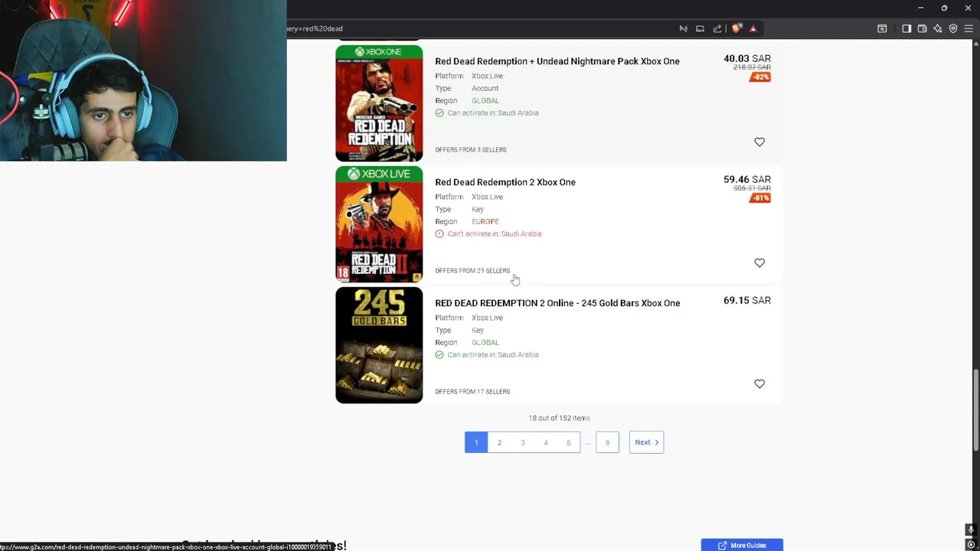Click 'OFFERS FROM 17 SELLERS' text

472,392
